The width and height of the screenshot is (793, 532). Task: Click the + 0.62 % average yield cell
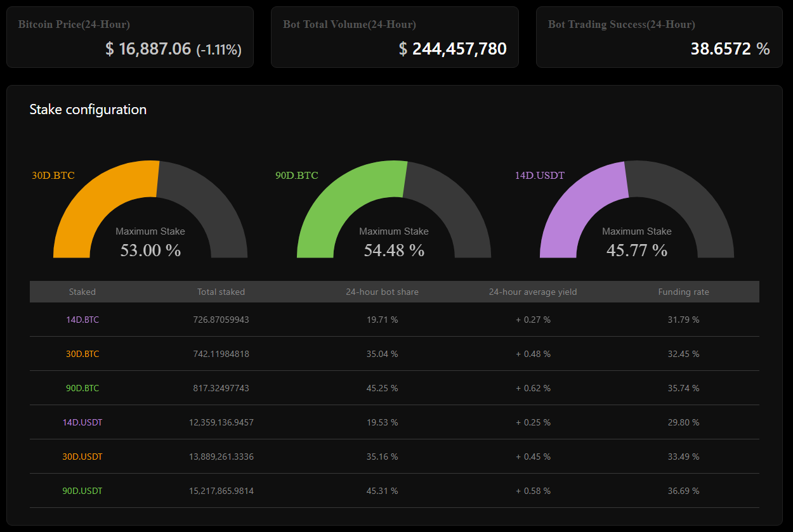533,389
